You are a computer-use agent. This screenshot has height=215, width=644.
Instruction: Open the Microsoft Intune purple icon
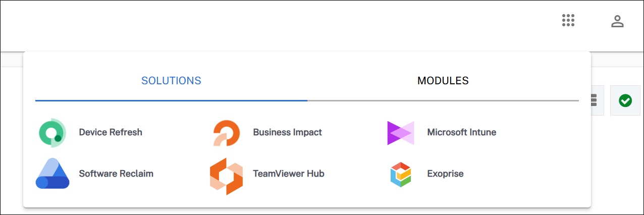tap(401, 133)
